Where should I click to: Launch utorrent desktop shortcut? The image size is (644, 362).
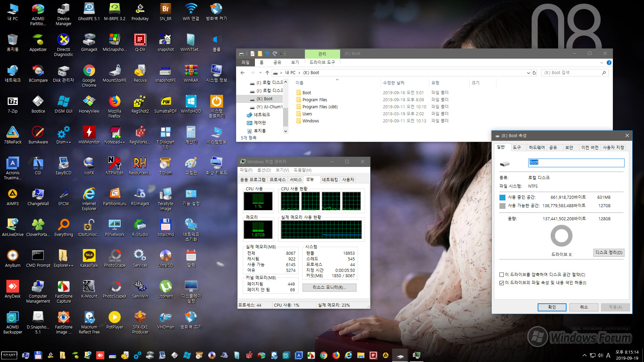165,290
